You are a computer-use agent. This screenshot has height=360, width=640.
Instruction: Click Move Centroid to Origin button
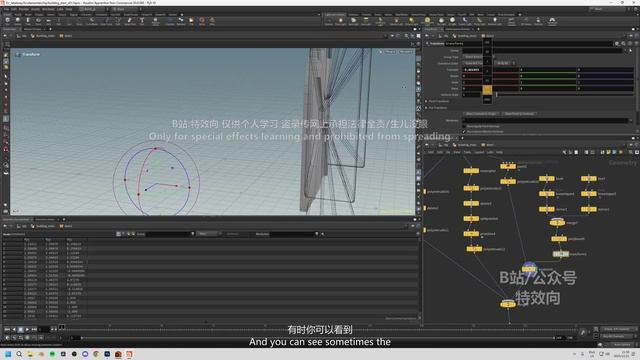(482, 114)
